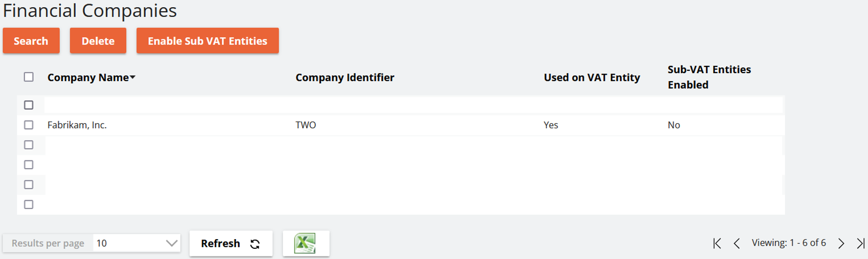Jump to the last results page

pos(861,243)
